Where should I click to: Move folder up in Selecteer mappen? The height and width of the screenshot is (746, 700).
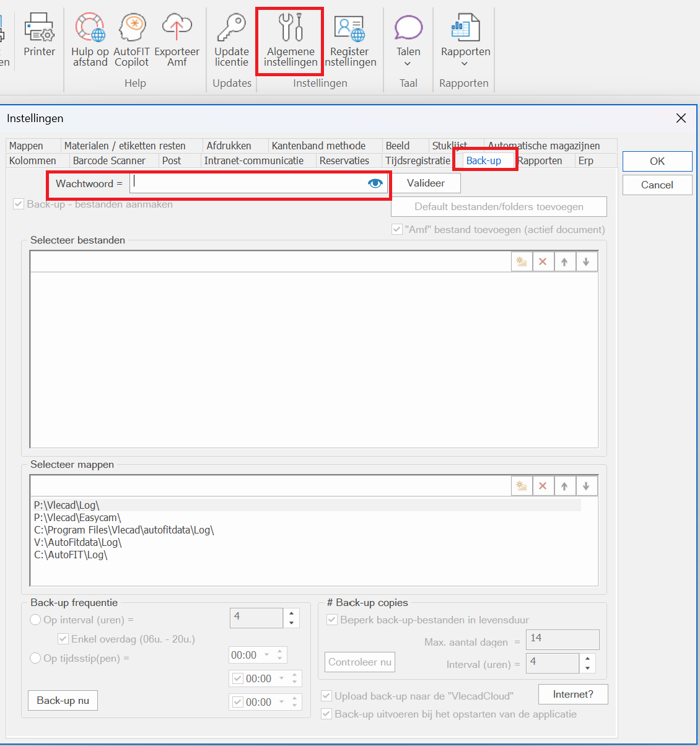pyautogui.click(x=564, y=486)
